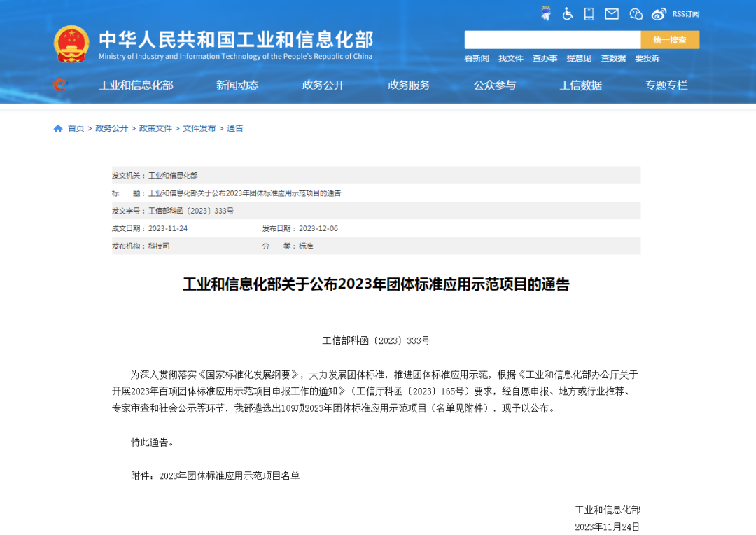
Task: Click the centered document number 工信部科函〔2023〕333号
Action: (376, 341)
